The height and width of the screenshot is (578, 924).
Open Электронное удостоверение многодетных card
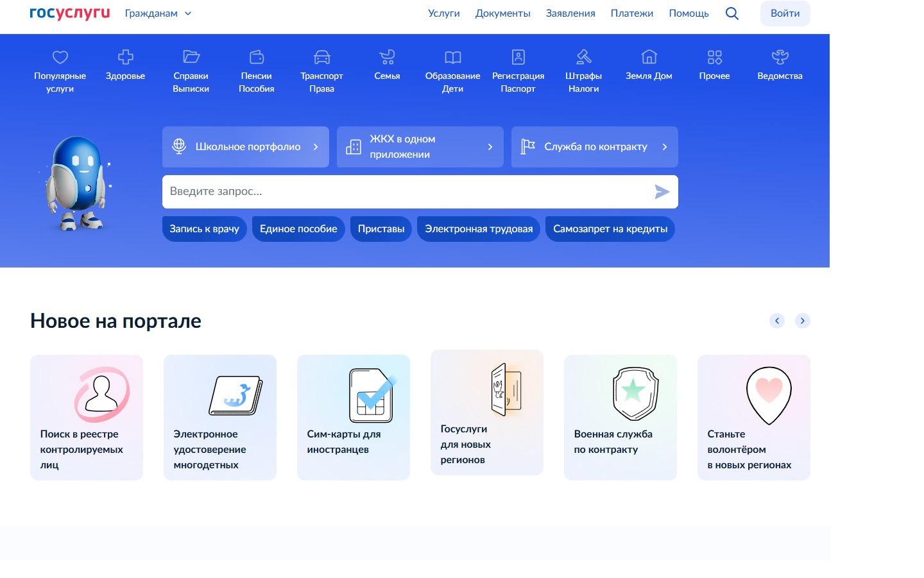click(x=220, y=418)
